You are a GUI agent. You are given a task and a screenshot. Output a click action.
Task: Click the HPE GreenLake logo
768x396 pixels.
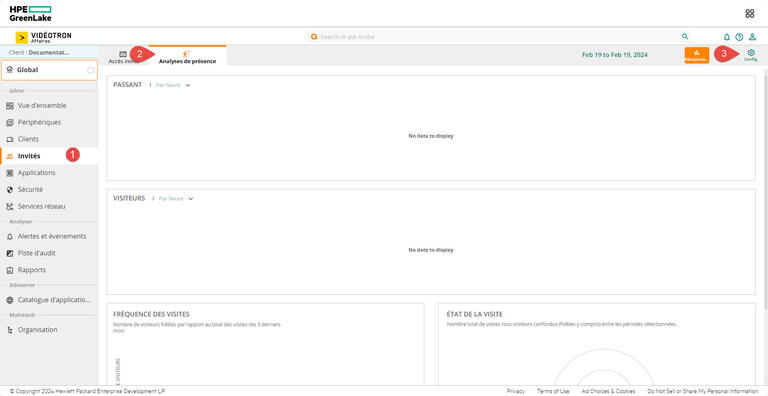(x=30, y=14)
